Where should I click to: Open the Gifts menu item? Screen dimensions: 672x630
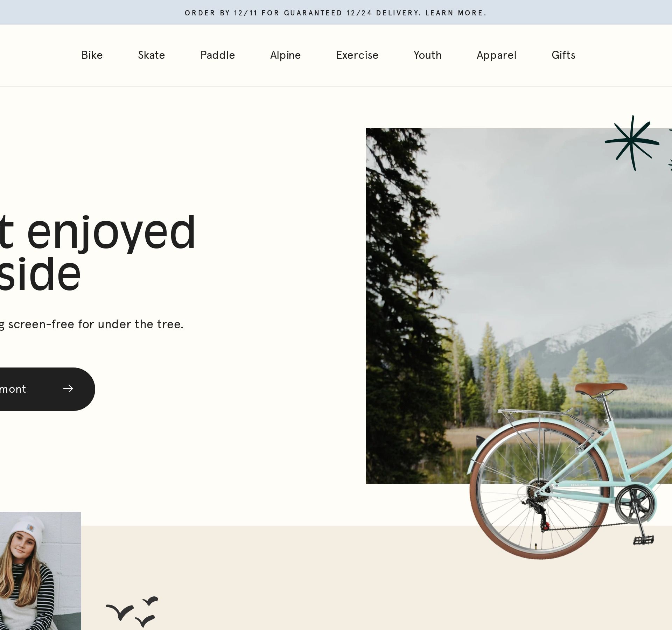[563, 55]
